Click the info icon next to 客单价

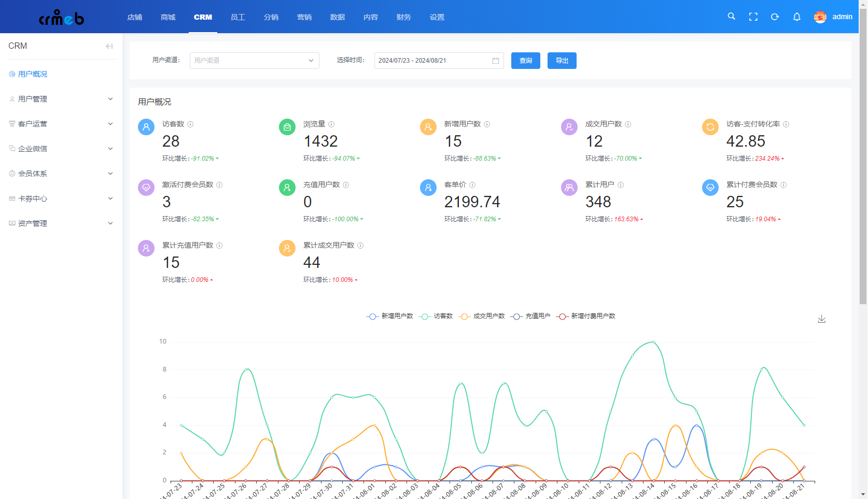pyautogui.click(x=472, y=185)
